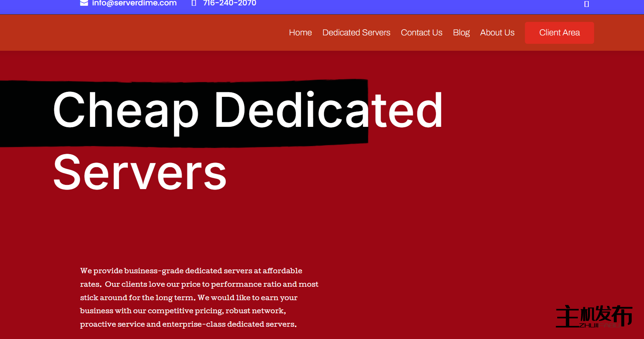Click the 716-240-2070 phone number
The height and width of the screenshot is (339, 644).
tap(230, 3)
